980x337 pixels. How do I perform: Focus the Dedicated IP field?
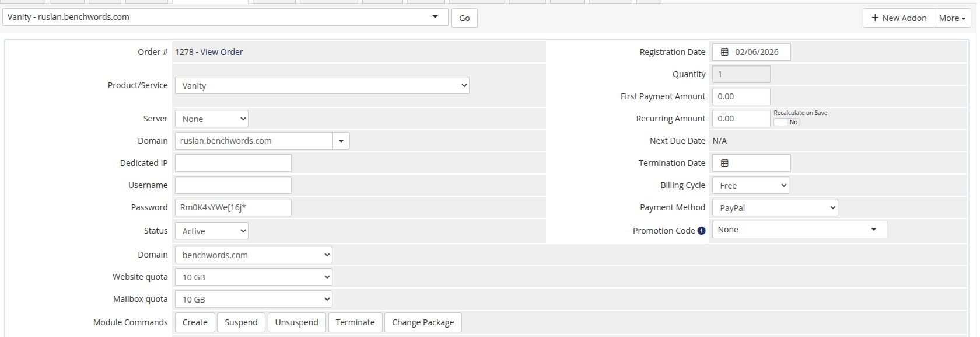pyautogui.click(x=233, y=163)
